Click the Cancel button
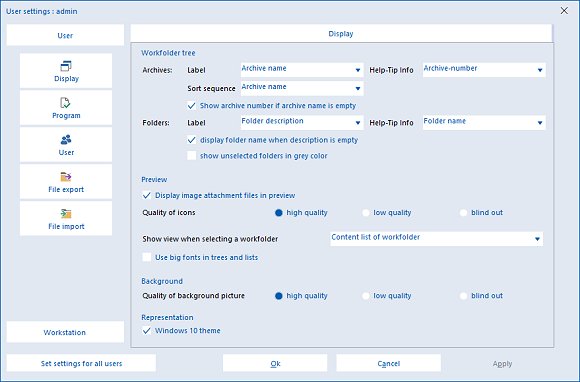580x382 pixels. tap(388, 363)
